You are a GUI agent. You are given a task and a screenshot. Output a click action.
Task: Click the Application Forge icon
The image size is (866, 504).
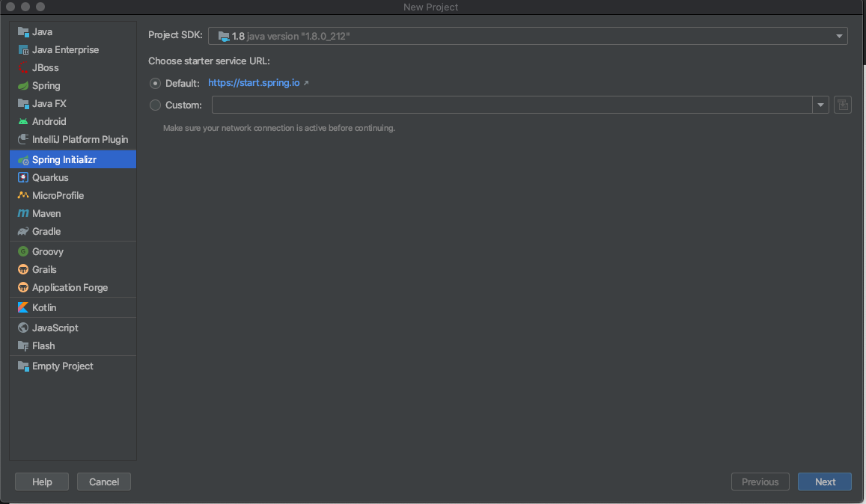pos(23,288)
